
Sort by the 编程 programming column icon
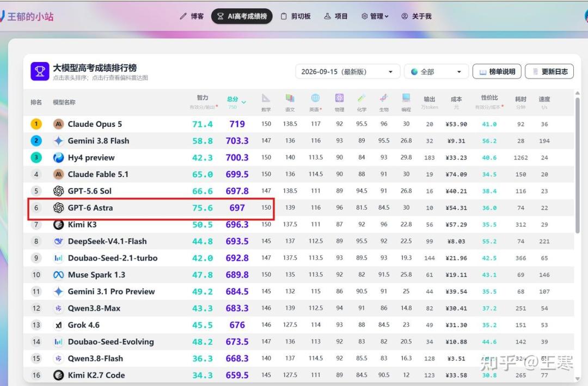coord(406,99)
